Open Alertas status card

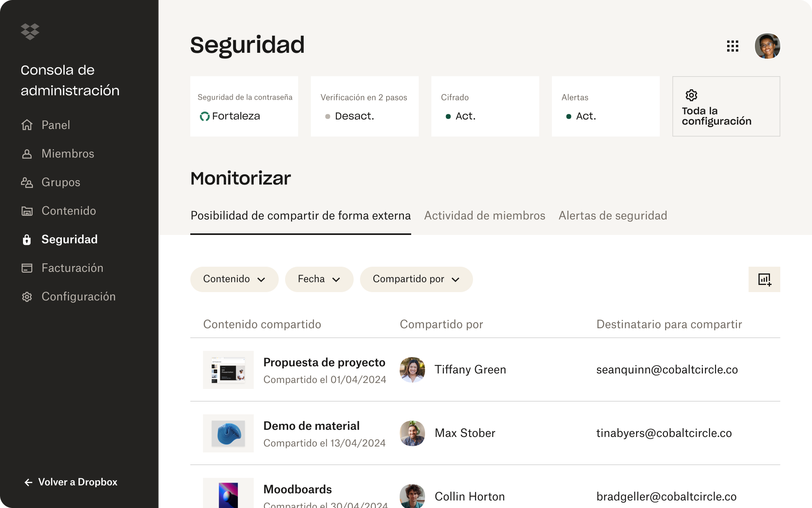click(606, 106)
